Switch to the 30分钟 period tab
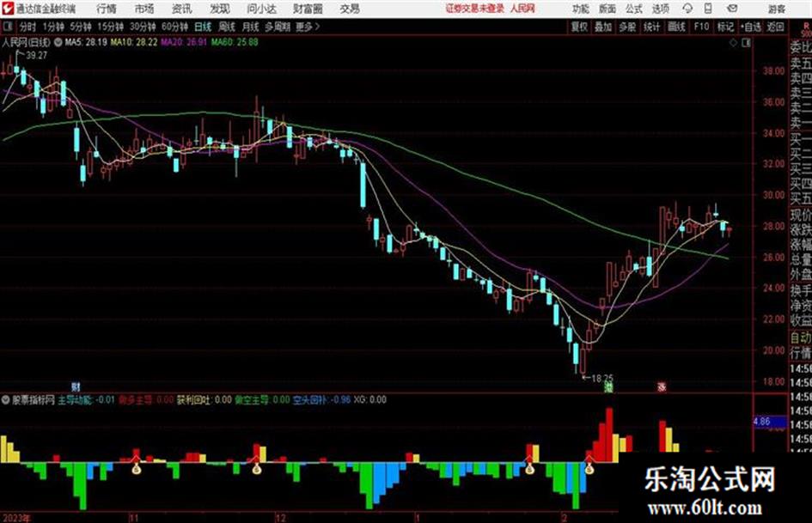This screenshot has height=523, width=812. click(x=143, y=27)
